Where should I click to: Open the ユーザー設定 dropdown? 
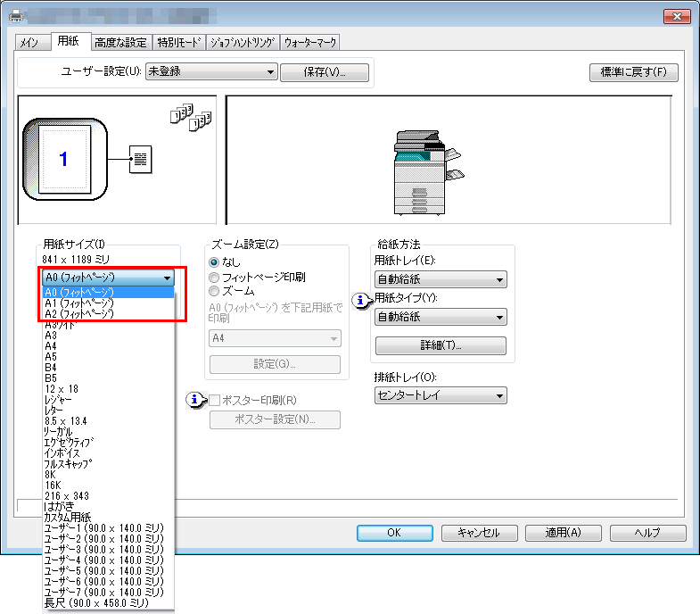[211, 72]
